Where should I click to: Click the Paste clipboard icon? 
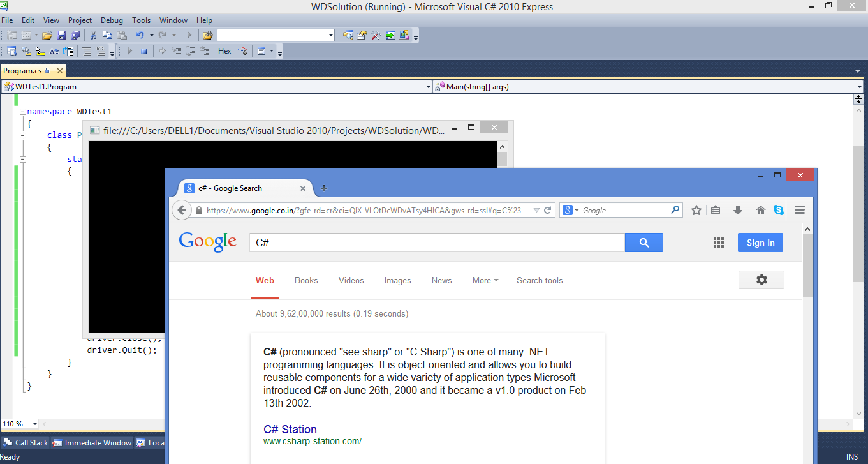tap(122, 35)
